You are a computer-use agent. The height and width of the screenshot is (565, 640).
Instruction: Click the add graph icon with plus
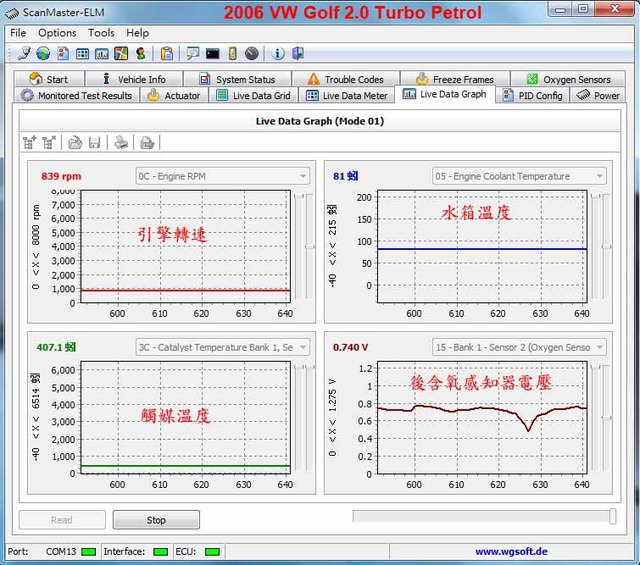[29, 143]
